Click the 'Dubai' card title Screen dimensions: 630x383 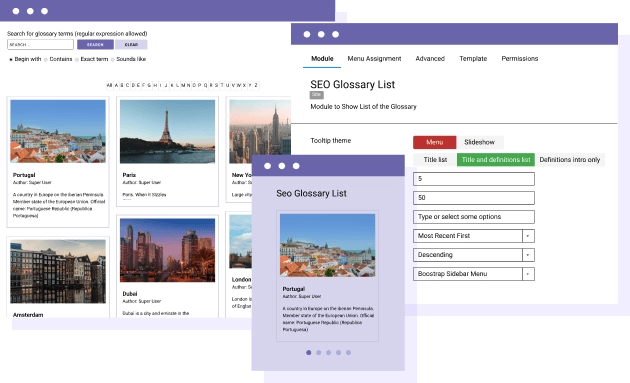[130, 294]
